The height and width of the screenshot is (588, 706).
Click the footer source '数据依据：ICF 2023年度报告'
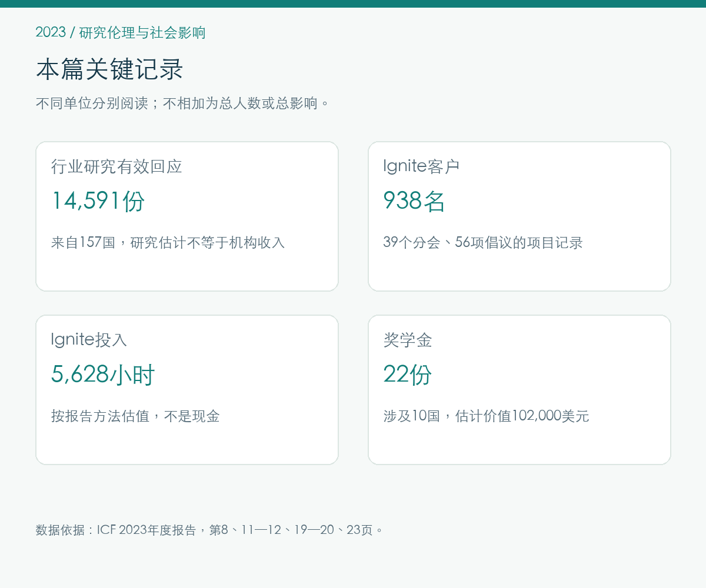pos(116,530)
